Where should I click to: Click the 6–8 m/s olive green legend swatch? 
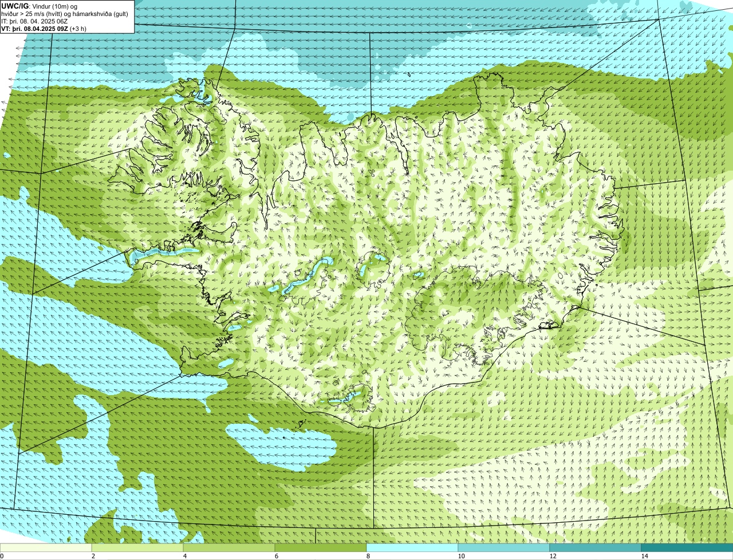[321, 547]
